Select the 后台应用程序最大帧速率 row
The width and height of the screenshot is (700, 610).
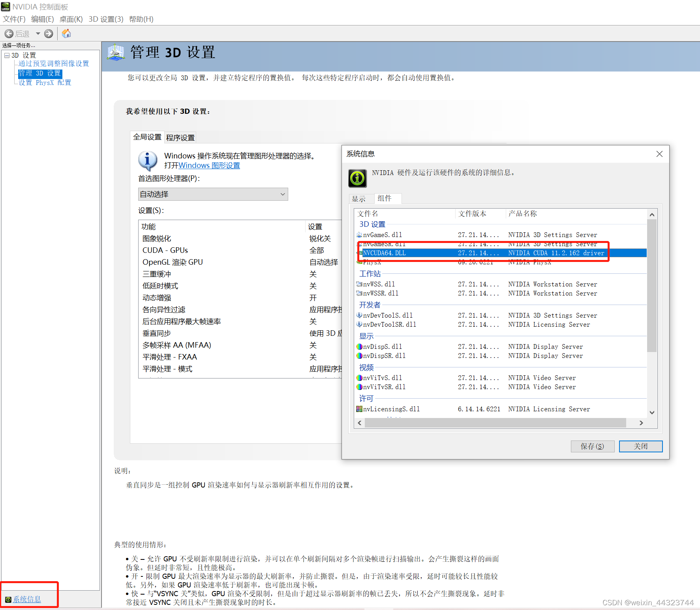240,322
